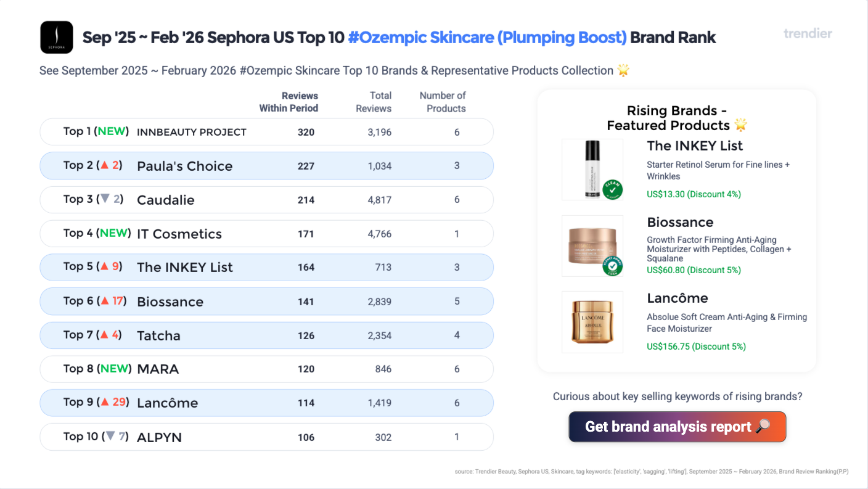The height and width of the screenshot is (489, 868).
Task: Click the gray down arrow on ALPYN row
Action: [110, 437]
